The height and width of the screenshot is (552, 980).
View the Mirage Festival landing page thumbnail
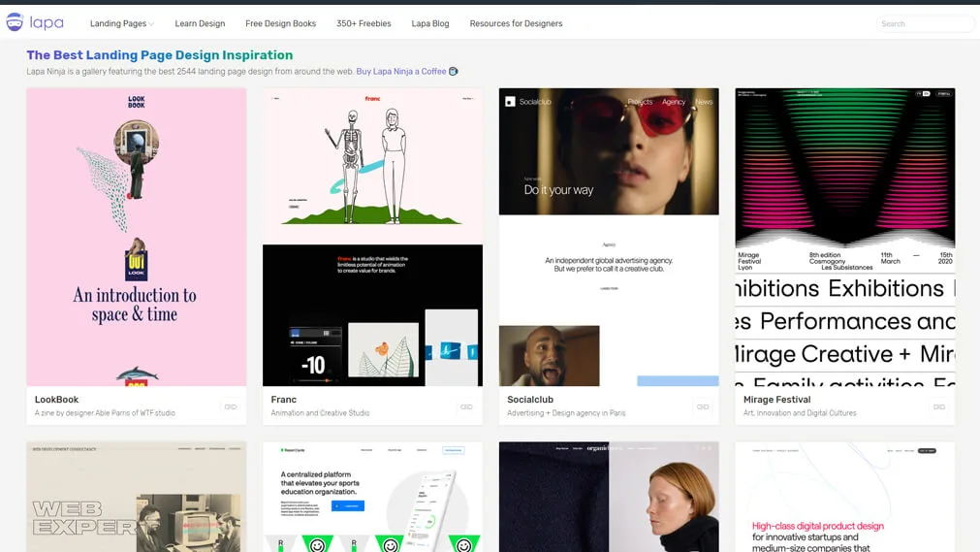point(845,237)
